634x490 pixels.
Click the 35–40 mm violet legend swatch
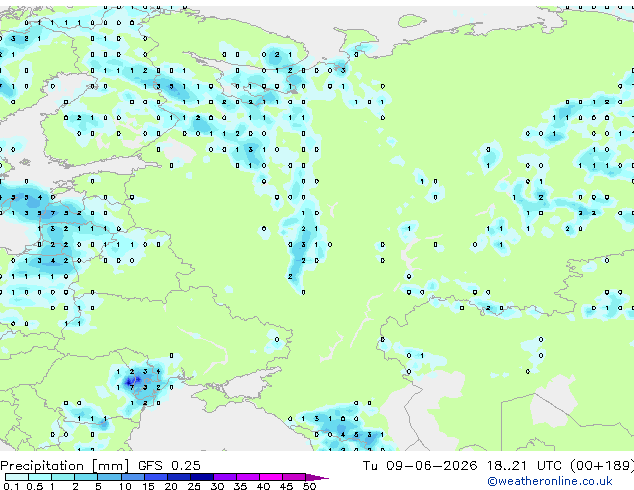click(247, 477)
